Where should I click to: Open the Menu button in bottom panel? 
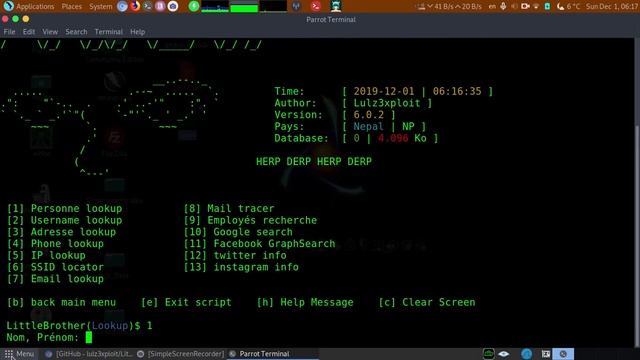click(19, 354)
